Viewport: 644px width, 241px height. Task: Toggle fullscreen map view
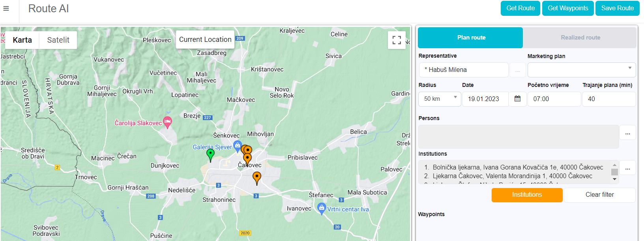click(x=397, y=40)
